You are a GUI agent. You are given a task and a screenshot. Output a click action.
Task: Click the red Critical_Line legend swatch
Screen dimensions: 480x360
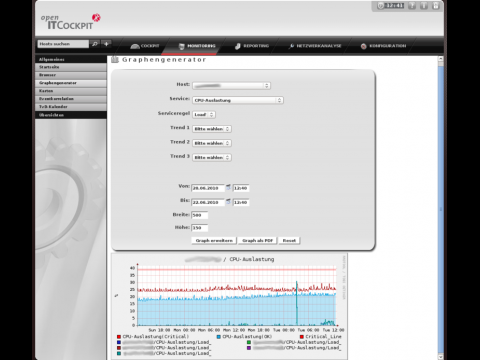[x=302, y=337]
